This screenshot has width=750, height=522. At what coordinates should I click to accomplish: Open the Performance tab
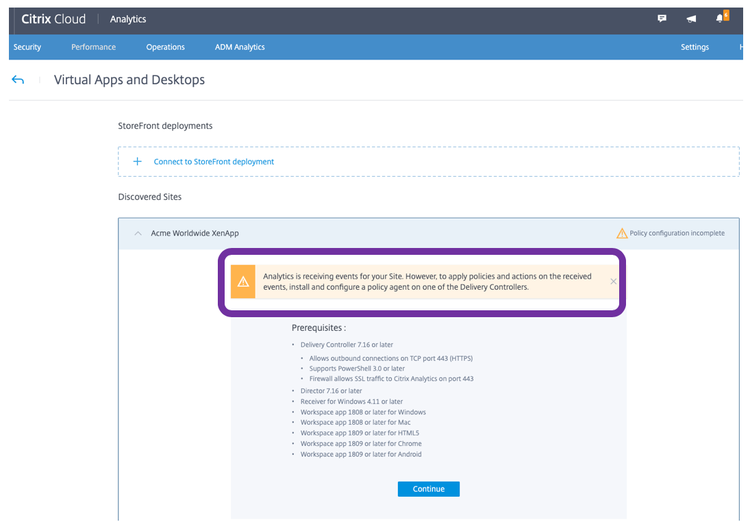(x=93, y=47)
